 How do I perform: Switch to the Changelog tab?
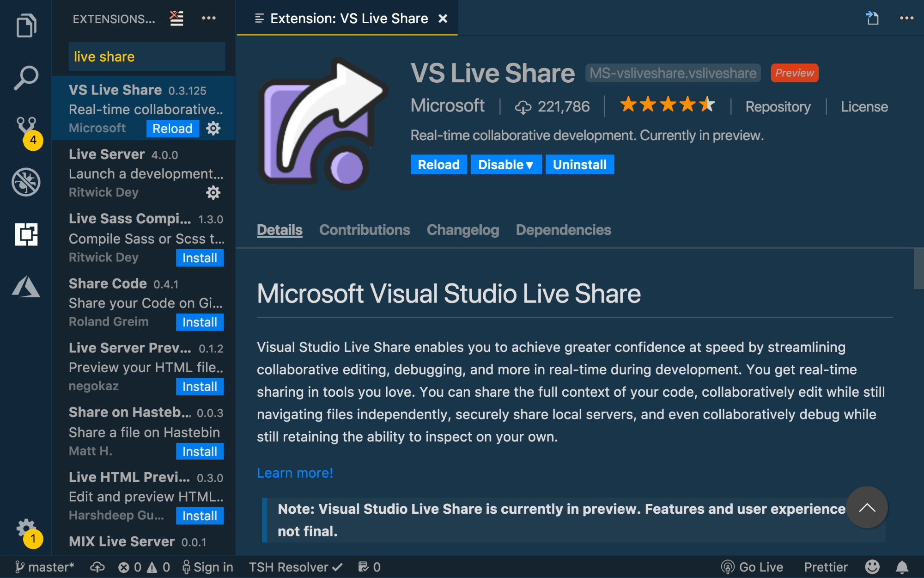(462, 230)
